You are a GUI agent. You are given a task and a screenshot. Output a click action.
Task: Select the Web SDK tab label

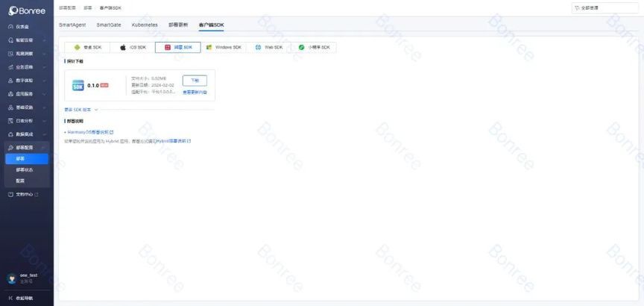[x=274, y=47]
